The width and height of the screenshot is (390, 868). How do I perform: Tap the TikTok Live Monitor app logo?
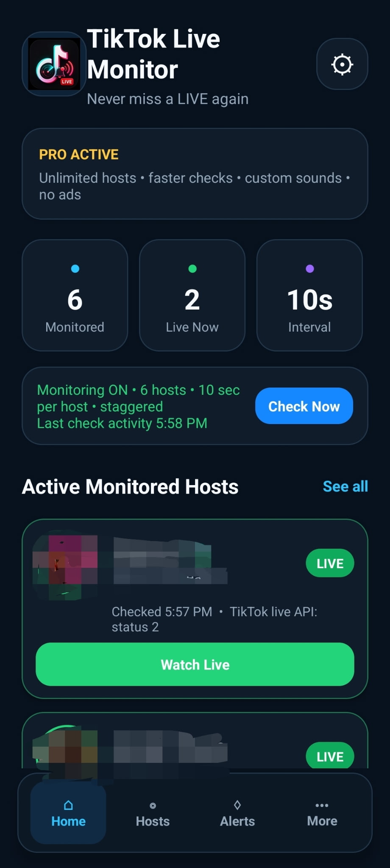pos(54,64)
